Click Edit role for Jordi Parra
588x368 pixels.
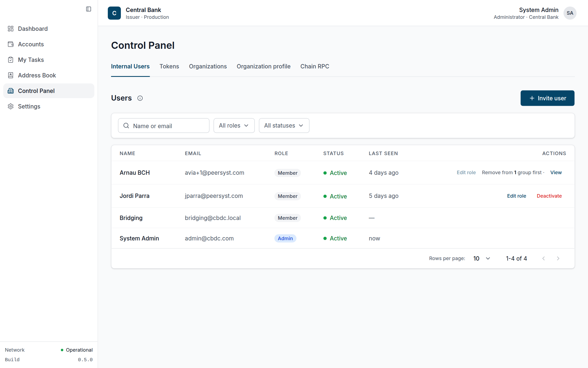(516, 196)
